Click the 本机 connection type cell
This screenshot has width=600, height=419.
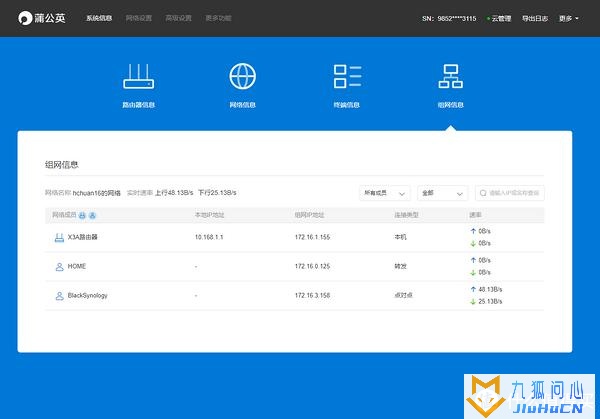point(400,237)
